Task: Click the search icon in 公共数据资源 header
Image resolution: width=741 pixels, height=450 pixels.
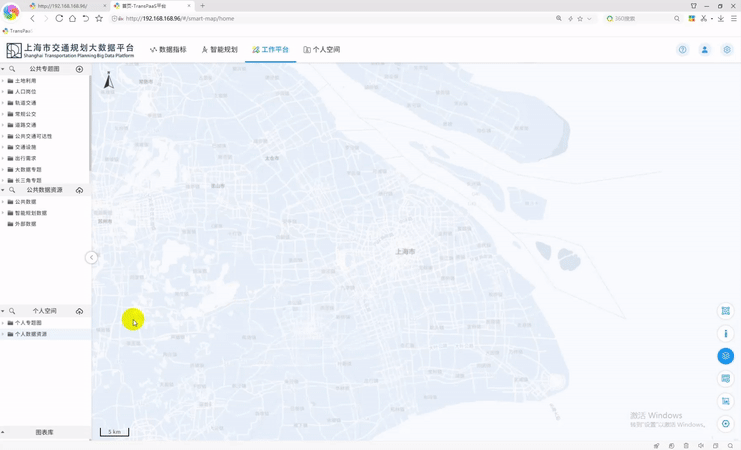Action: pyautogui.click(x=12, y=190)
